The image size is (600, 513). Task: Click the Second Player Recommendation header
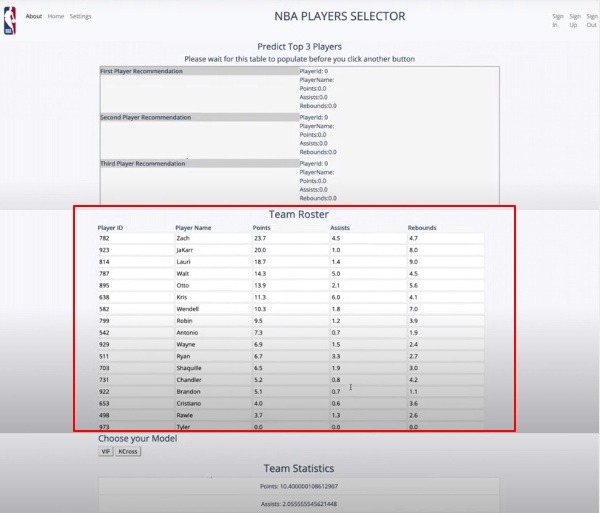199,117
